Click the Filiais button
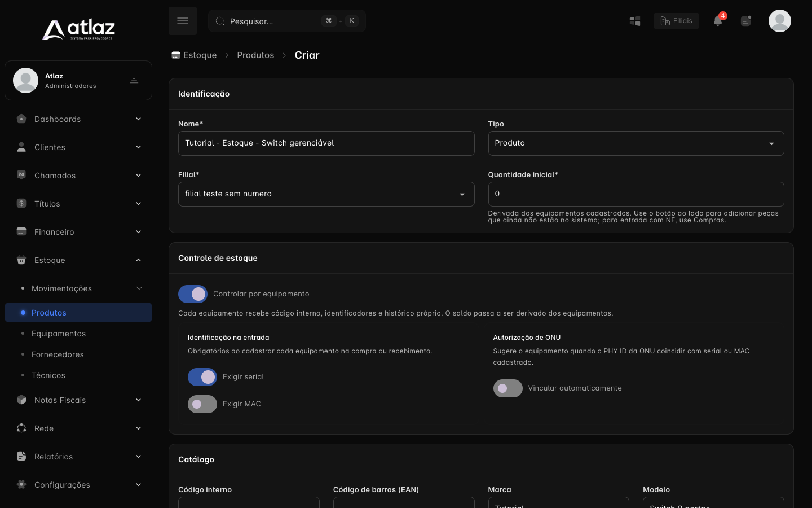Image resolution: width=812 pixels, height=508 pixels. point(676,21)
